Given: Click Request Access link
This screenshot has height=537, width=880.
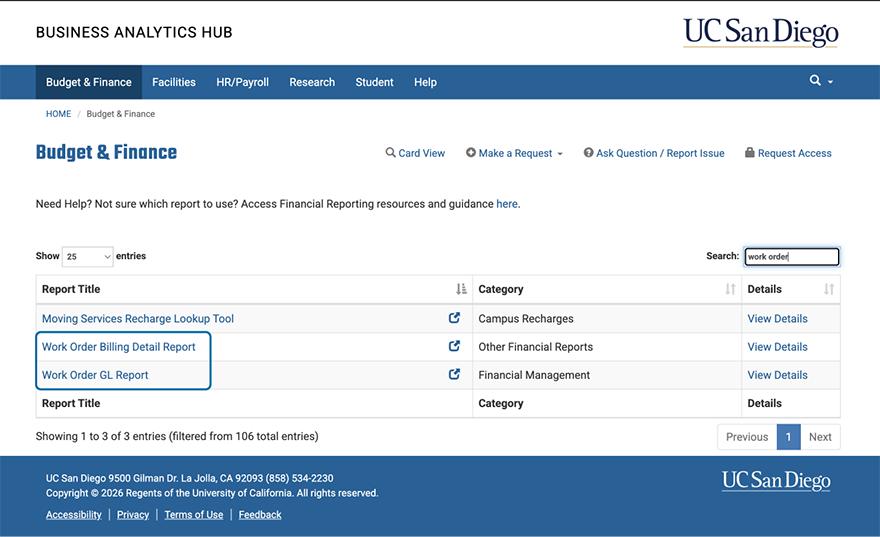Looking at the screenshot, I should tap(788, 153).
